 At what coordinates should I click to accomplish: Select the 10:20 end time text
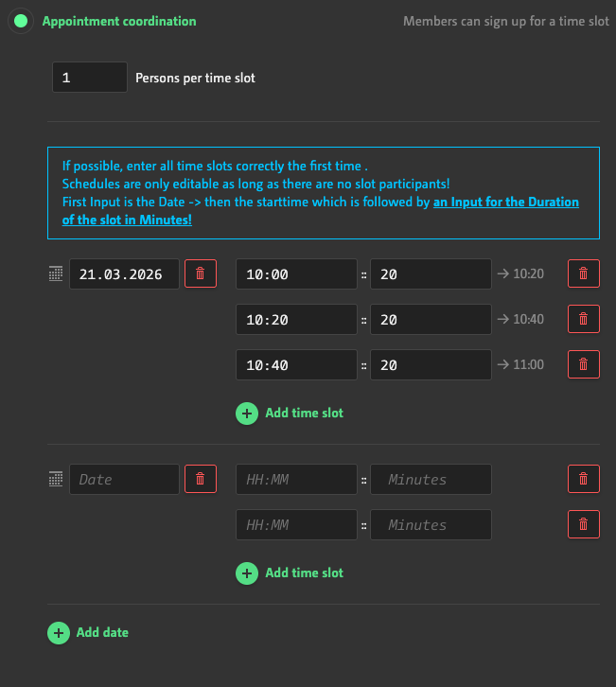click(x=528, y=273)
